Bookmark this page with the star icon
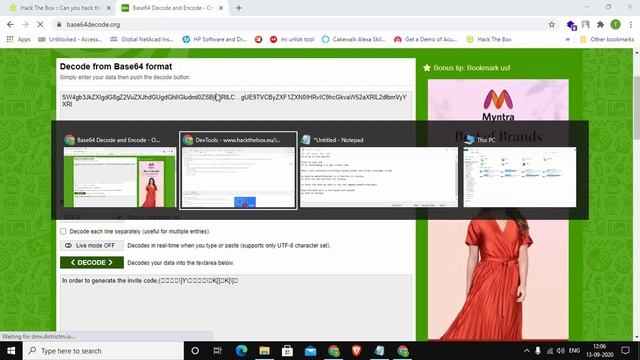The width and height of the screenshot is (640, 360). tap(552, 24)
